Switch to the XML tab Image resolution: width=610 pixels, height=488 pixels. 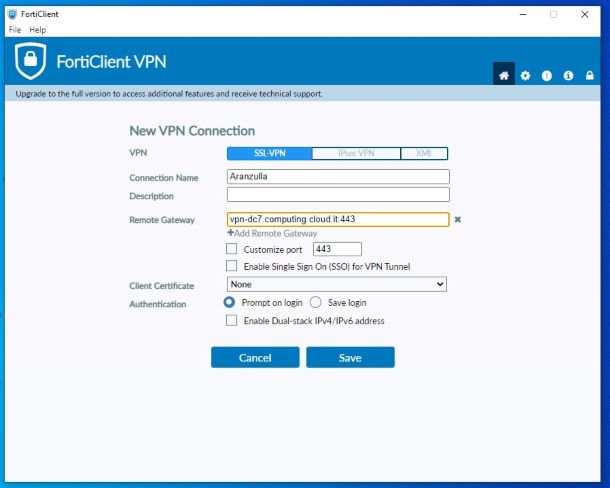tap(424, 153)
